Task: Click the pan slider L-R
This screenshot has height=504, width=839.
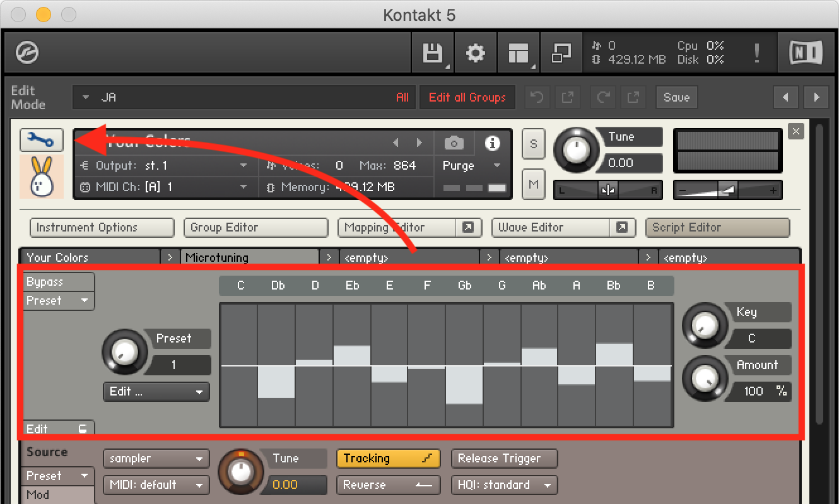Action: [x=607, y=190]
